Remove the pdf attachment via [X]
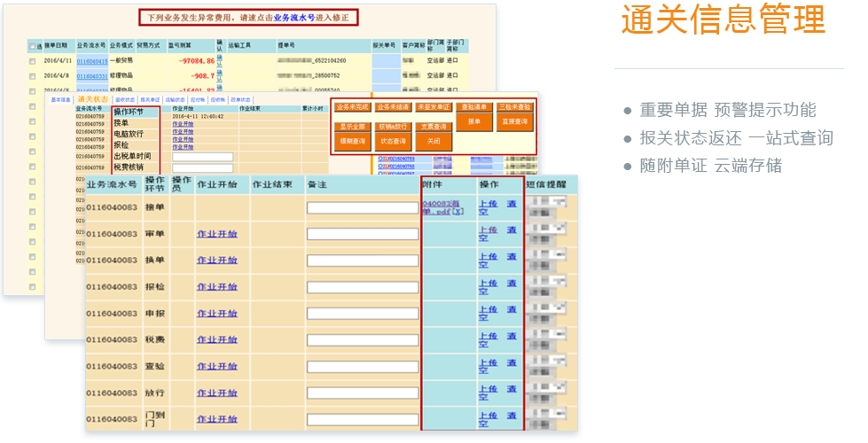 457,212
